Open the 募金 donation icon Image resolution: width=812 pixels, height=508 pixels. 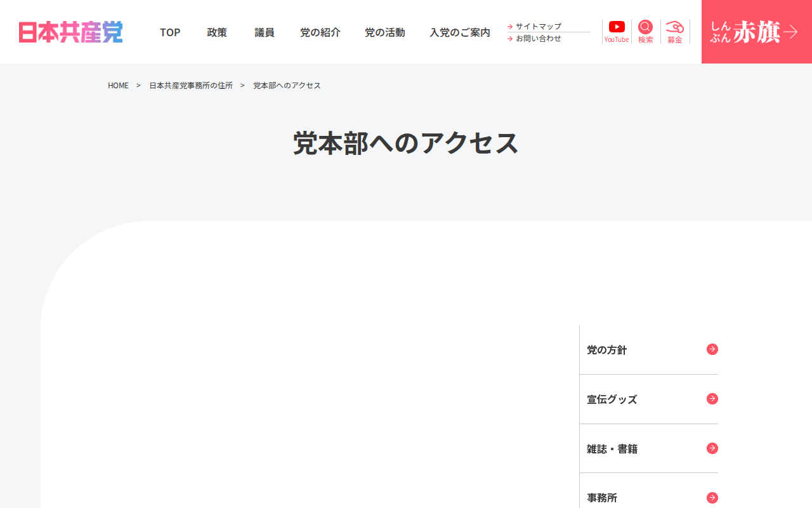674,27
